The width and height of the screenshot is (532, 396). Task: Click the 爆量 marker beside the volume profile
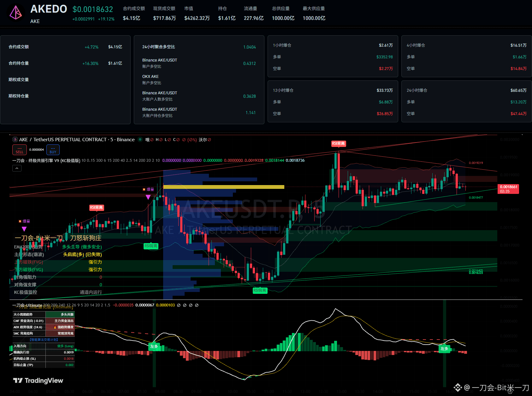148,189
